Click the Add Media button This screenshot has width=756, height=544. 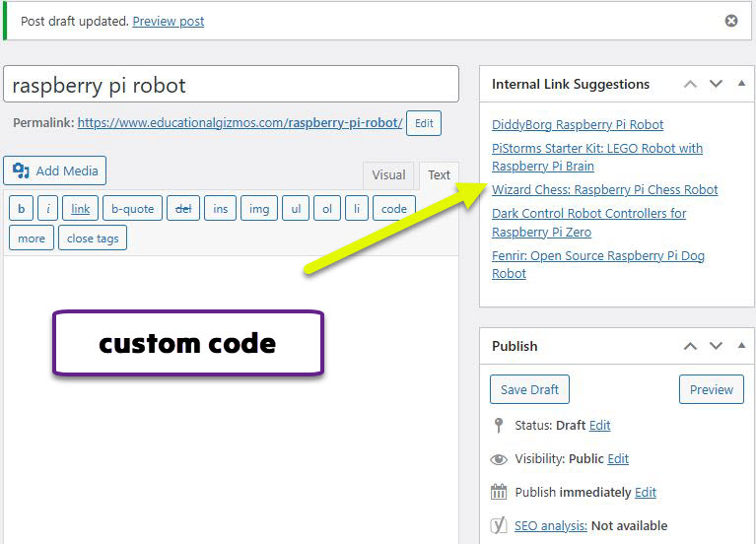tap(55, 170)
